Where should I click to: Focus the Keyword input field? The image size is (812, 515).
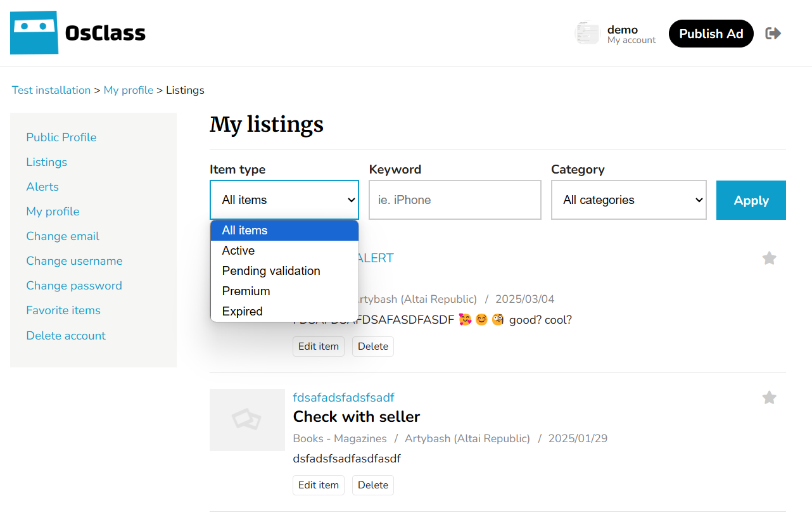point(455,200)
